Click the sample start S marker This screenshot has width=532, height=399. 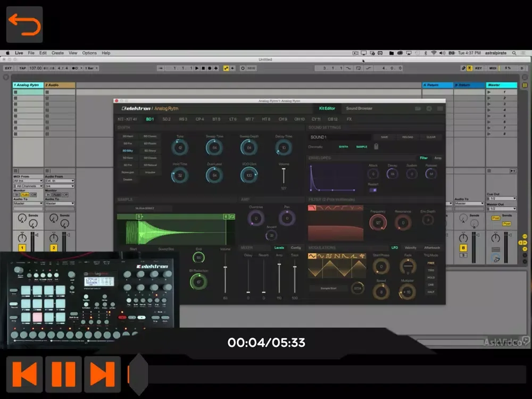coord(138,217)
